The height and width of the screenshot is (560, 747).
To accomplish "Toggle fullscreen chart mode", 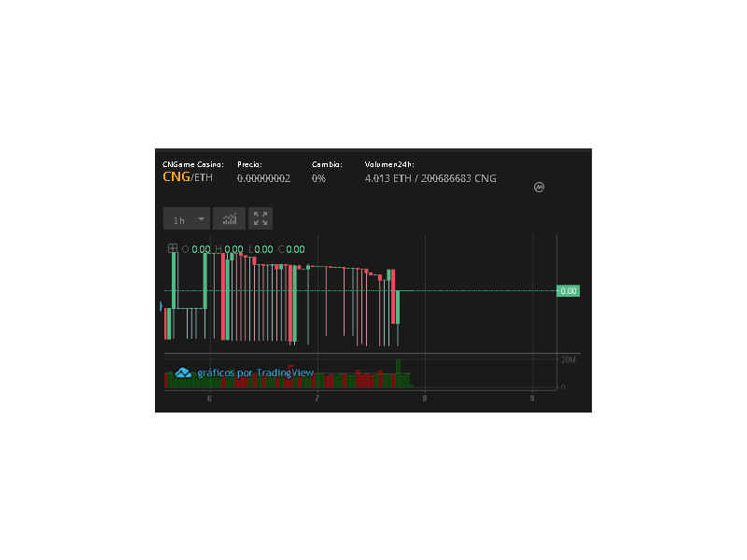I will coord(261,218).
